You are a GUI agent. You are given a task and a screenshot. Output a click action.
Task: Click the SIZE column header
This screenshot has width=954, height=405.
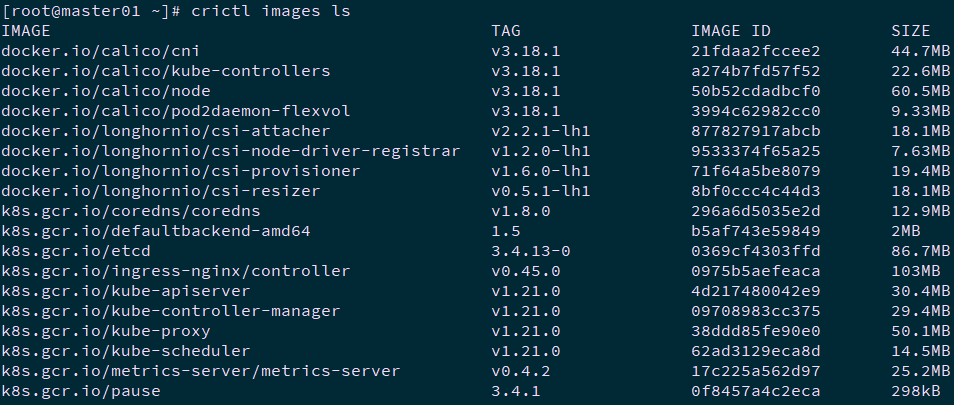pos(910,31)
